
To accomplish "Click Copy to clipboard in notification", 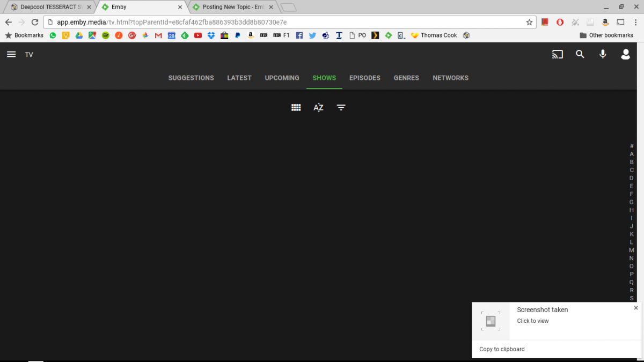I will point(502,349).
